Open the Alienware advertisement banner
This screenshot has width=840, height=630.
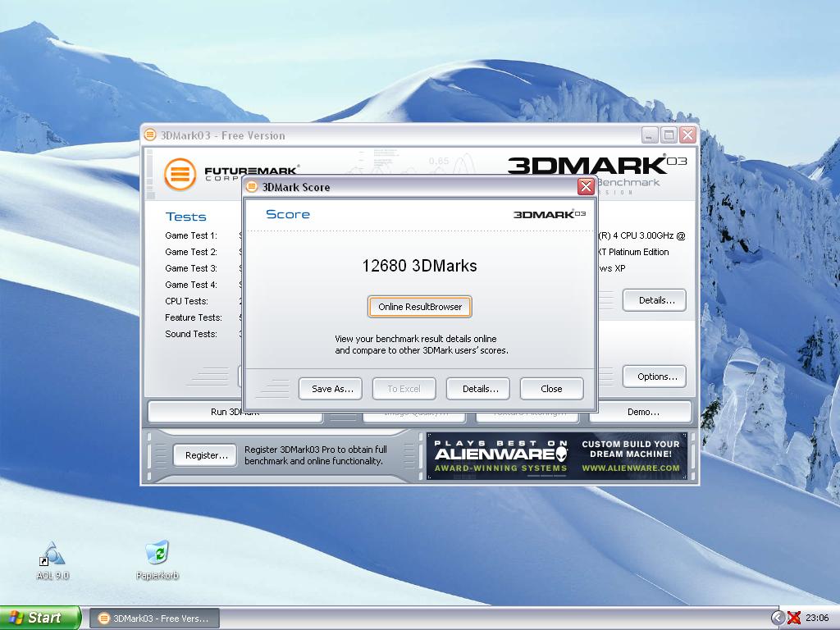(x=557, y=456)
